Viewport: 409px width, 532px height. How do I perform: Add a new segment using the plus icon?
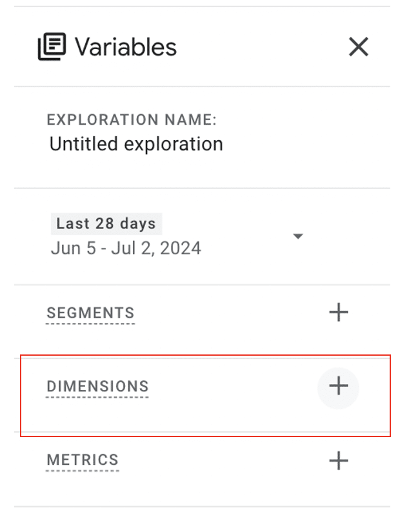tap(338, 312)
